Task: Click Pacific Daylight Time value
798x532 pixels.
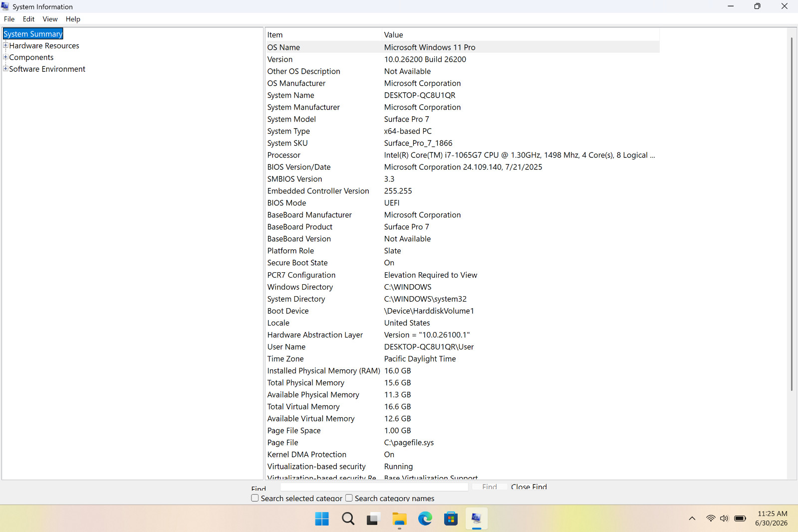Action: click(x=420, y=358)
